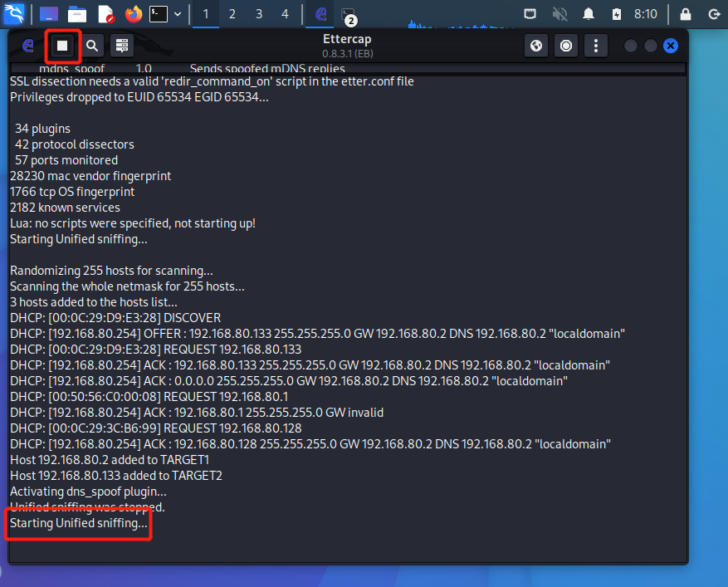This screenshot has height=587, width=728.
Task: Expand the terminal dropdown arrow
Action: click(178, 14)
